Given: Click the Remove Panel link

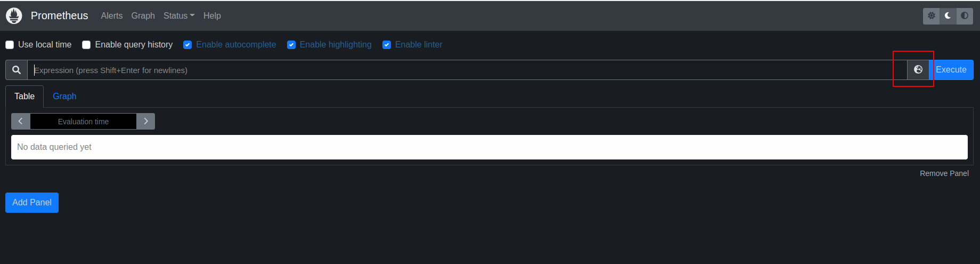Looking at the screenshot, I should click(x=944, y=174).
